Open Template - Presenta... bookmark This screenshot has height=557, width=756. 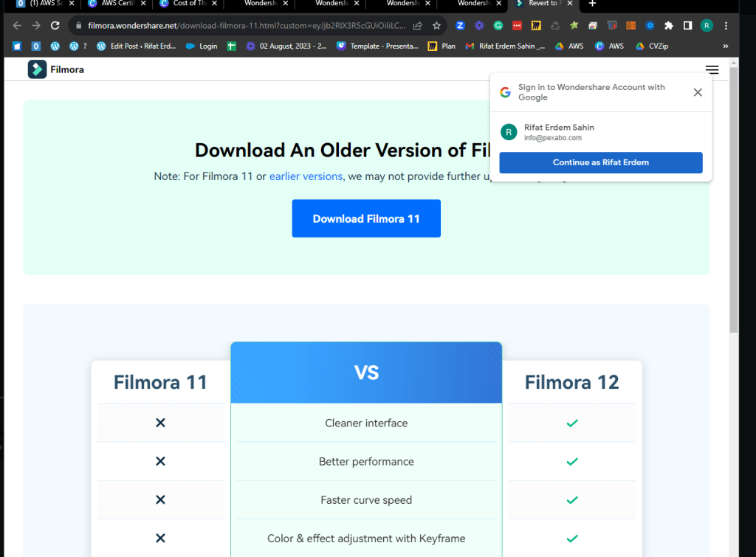[377, 46]
